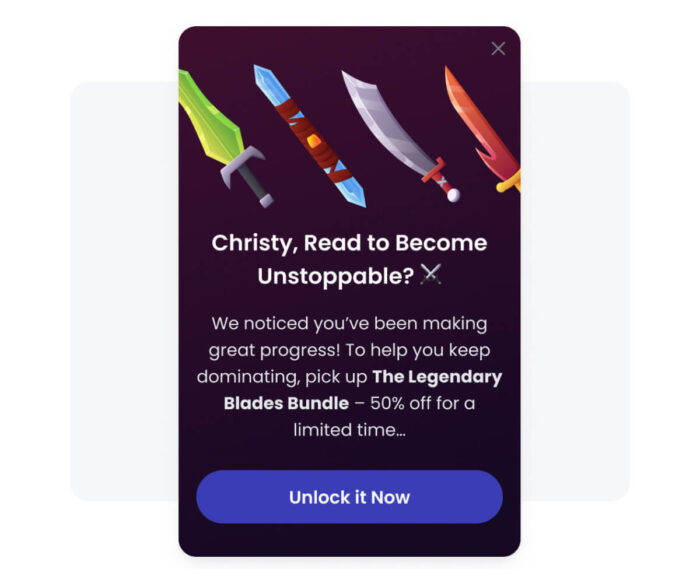
Task: Click the gray background panel left of popup
Action: pos(124,291)
